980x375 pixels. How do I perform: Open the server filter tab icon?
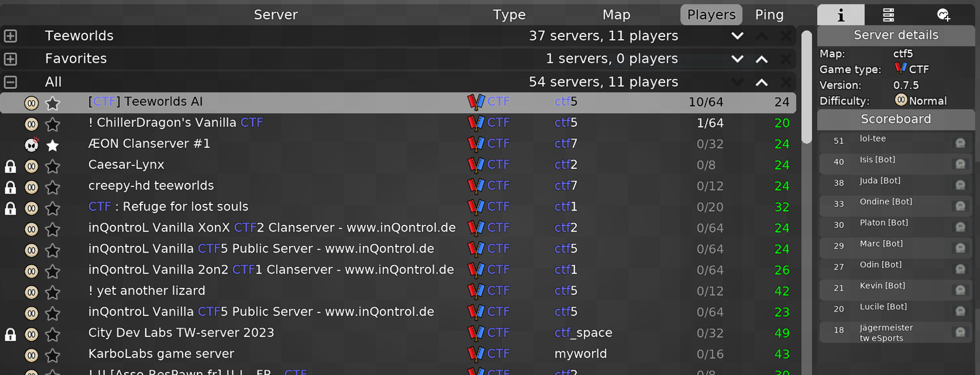pos(888,15)
